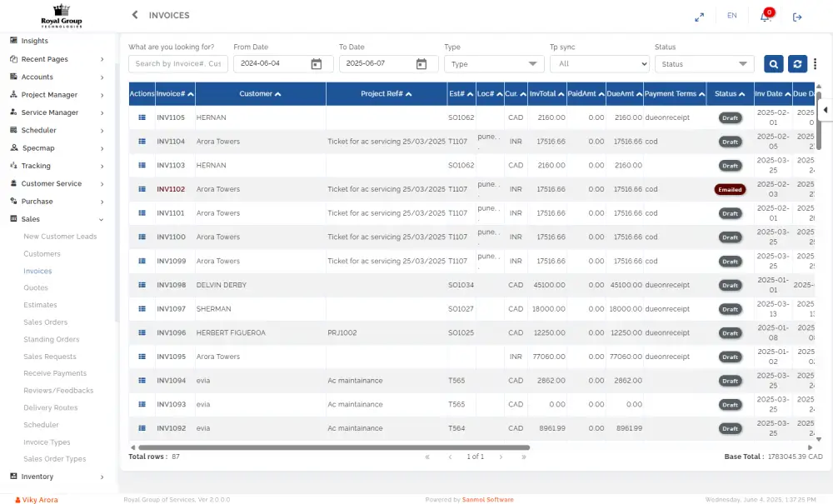
Task: Click the blue search magnifier button
Action: [773, 64]
